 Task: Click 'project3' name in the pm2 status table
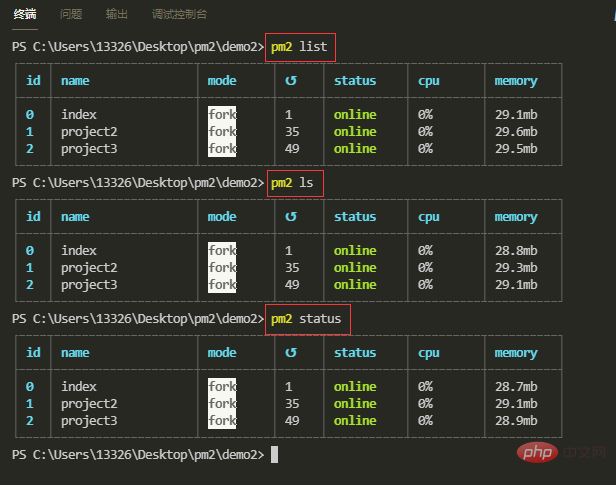[89, 421]
